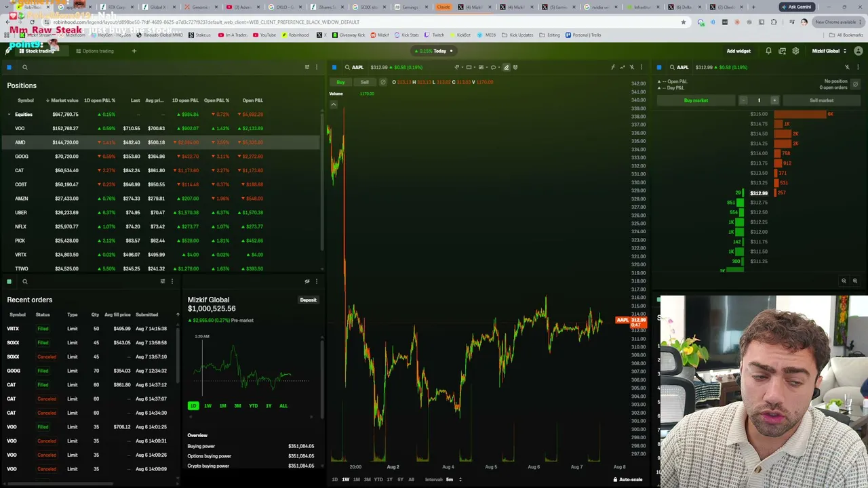The height and width of the screenshot is (488, 868).
Task: Click the Recent orders green link color square
Action: coord(9,281)
